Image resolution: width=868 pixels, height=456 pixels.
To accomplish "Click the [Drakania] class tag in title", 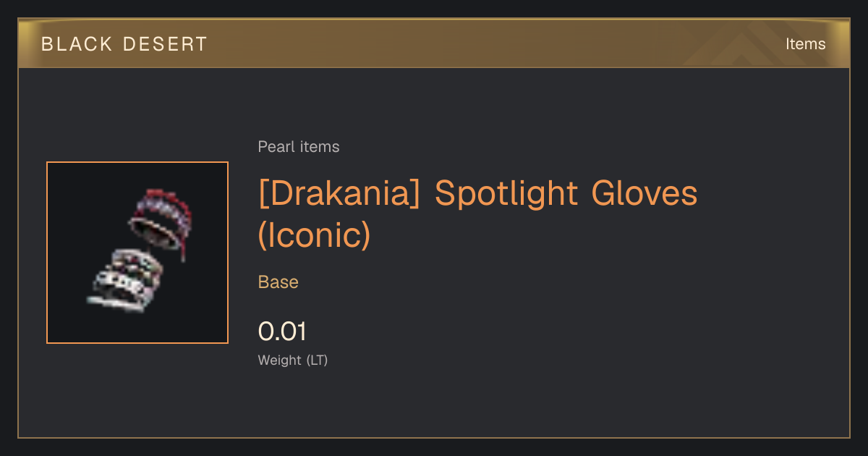I will pos(339,194).
